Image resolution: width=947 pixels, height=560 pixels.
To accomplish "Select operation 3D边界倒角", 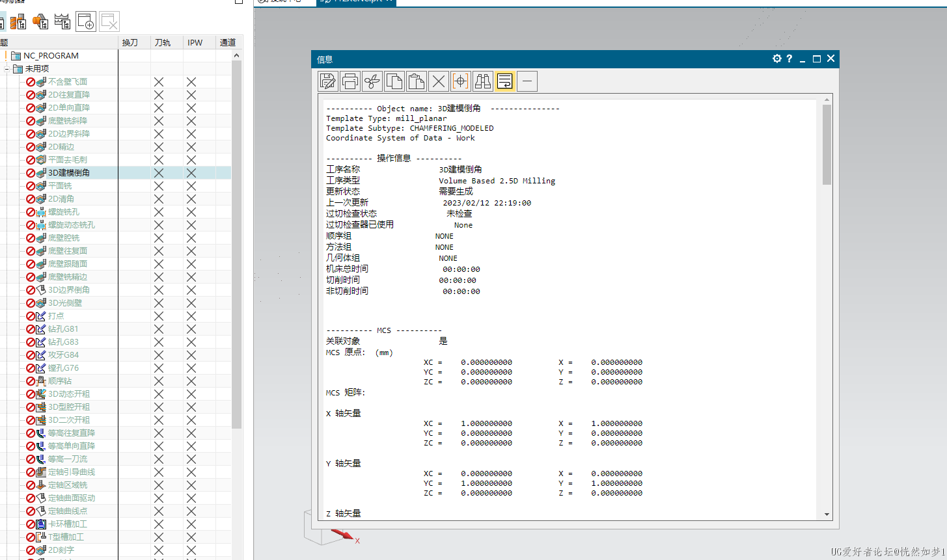I will pyautogui.click(x=69, y=290).
